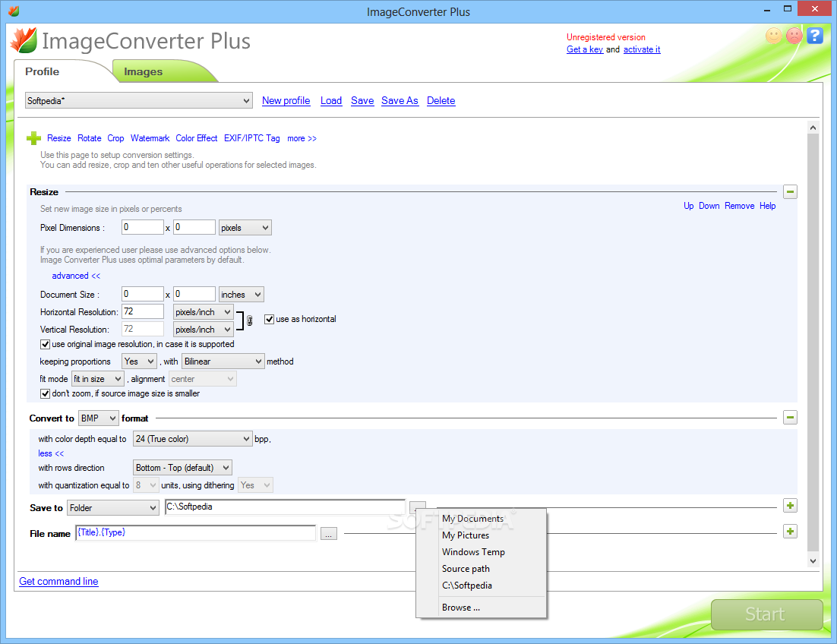Image resolution: width=837 pixels, height=644 pixels.
Task: Toggle 'use original image resolution' checkbox
Action: click(x=46, y=344)
